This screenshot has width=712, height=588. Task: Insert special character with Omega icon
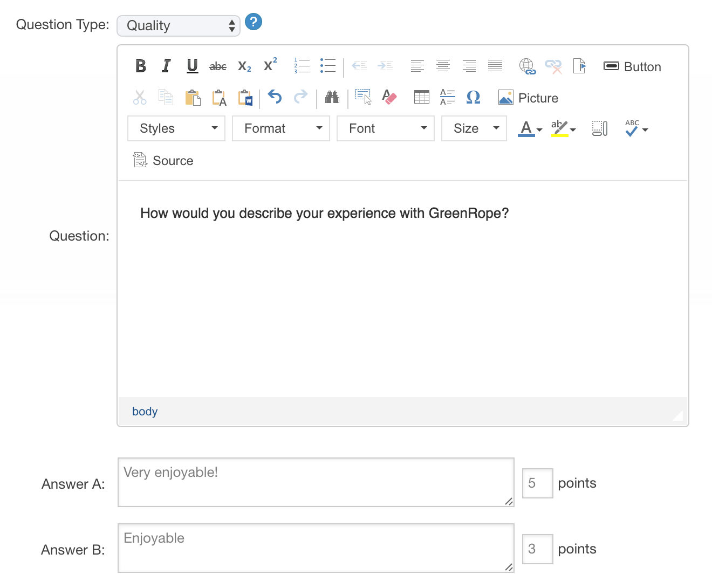coord(473,98)
